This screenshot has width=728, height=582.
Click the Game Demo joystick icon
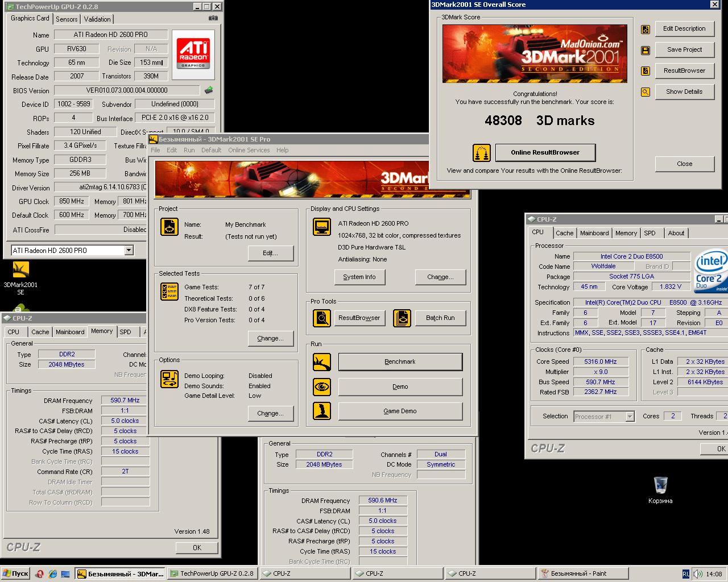pos(322,411)
